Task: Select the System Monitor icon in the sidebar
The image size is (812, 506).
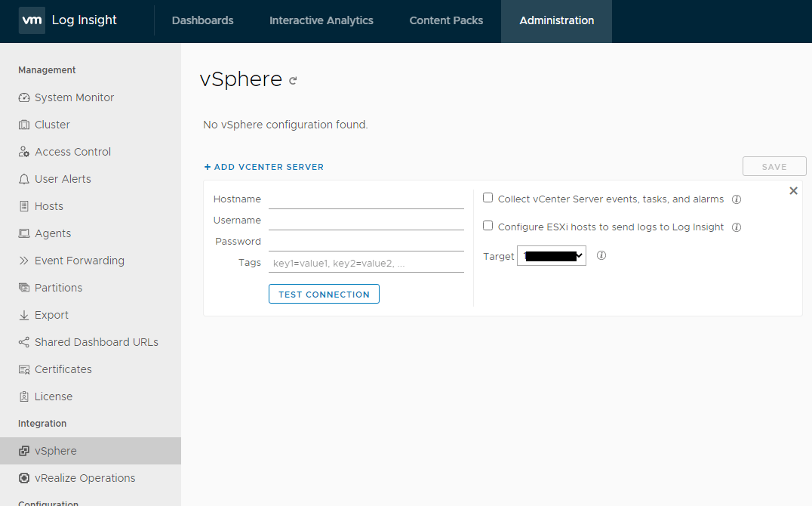Action: point(23,97)
